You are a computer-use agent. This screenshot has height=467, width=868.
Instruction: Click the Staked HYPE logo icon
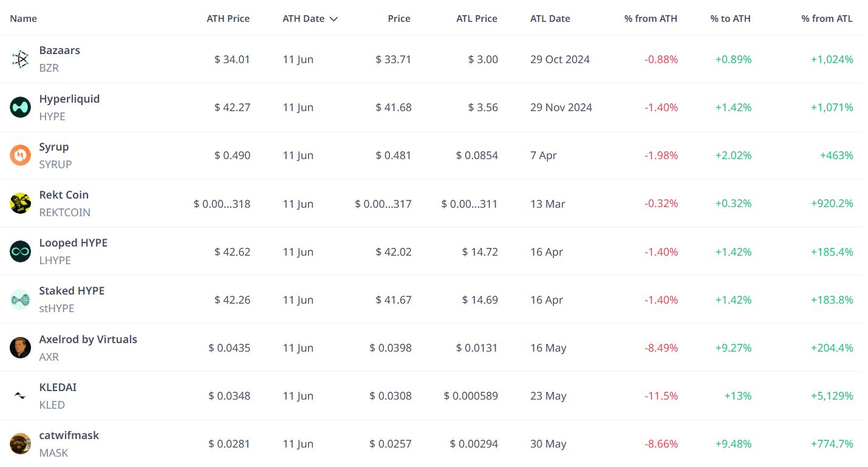[20, 299]
